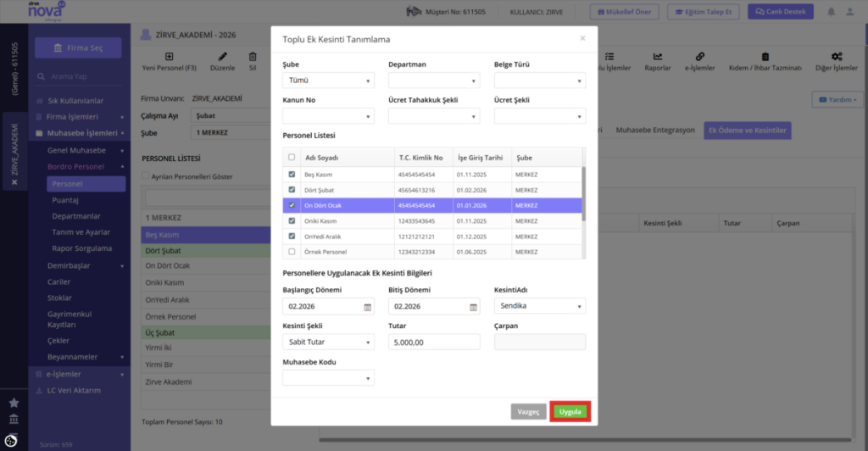
Task: Open the Yardım button
Action: 837,99
